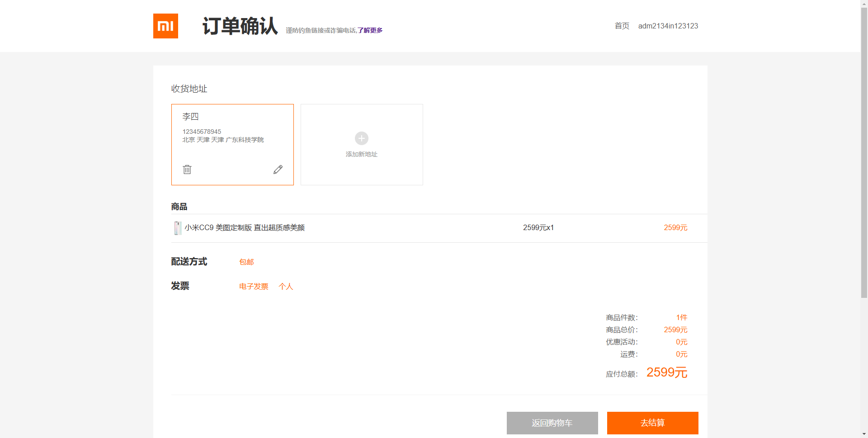Choose 个人 invoice title
The height and width of the screenshot is (438, 868).
pos(286,286)
